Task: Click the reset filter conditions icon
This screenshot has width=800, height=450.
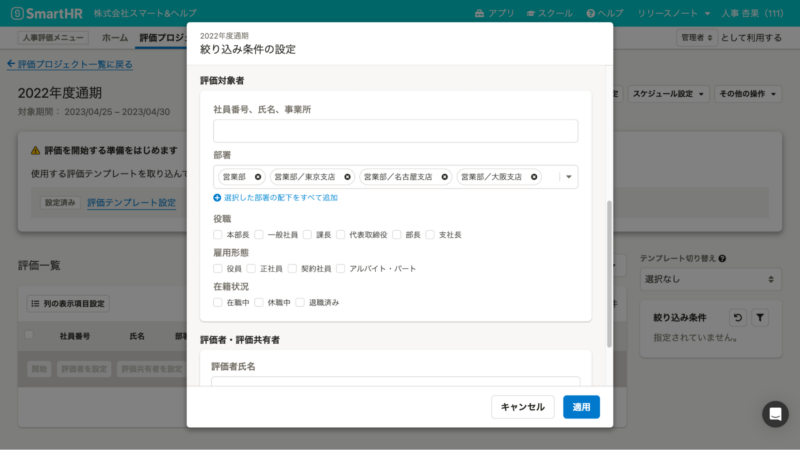Action: 735,318
